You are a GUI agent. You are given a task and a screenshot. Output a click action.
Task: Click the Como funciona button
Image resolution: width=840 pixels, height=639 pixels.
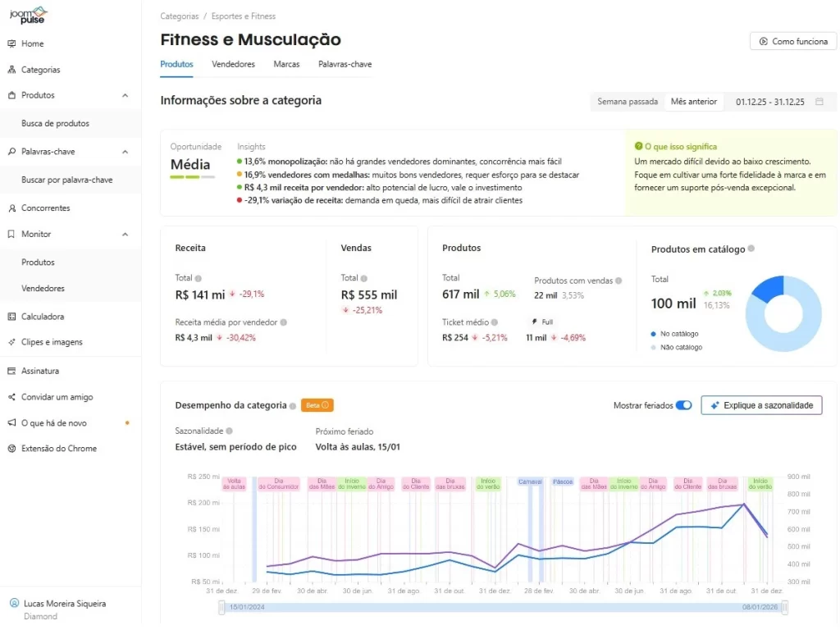(792, 41)
